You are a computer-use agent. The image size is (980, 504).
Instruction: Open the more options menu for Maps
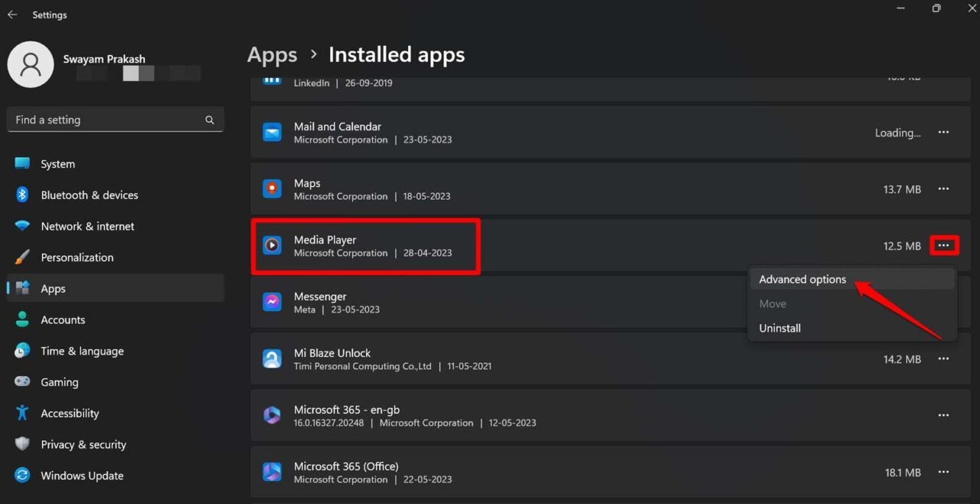943,188
